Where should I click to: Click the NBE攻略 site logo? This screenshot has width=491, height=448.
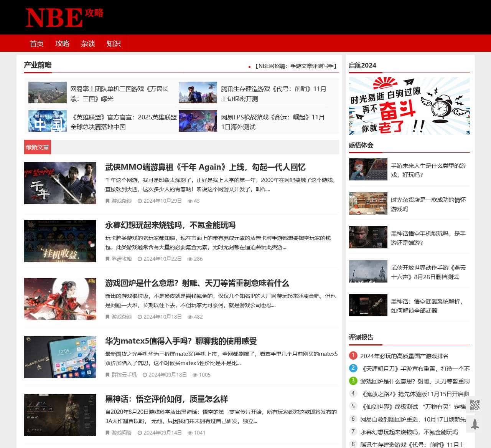(x=64, y=18)
